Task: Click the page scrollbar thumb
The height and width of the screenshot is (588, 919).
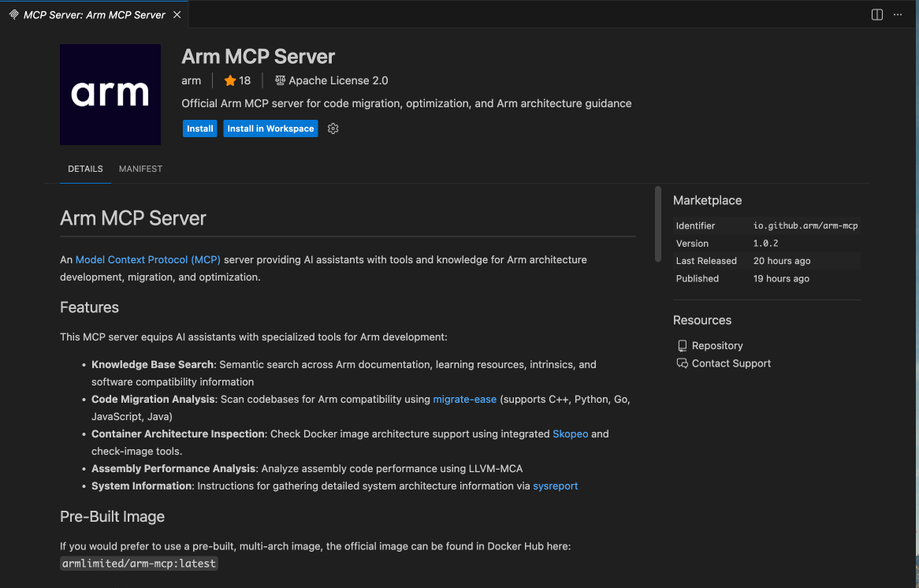Action: point(656,223)
